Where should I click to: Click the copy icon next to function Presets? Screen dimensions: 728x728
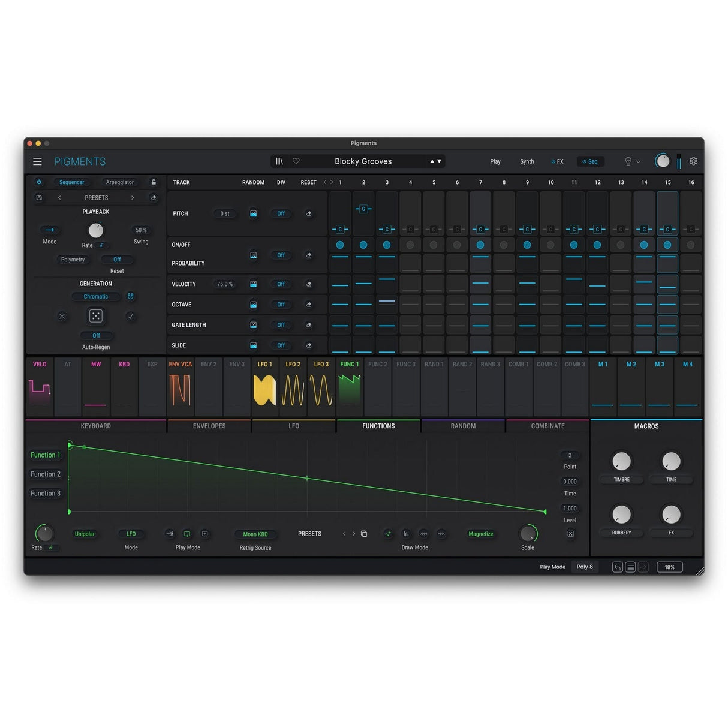(x=364, y=533)
